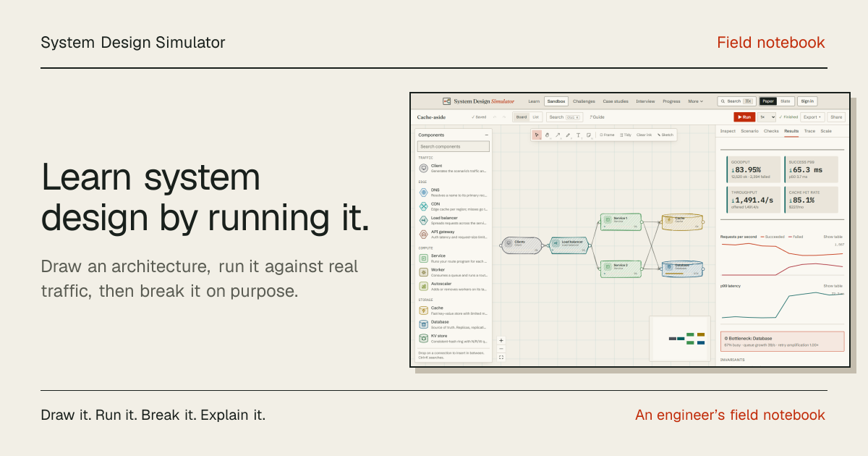Select the Clients node on canvas
The width and height of the screenshot is (868, 456).
click(521, 245)
